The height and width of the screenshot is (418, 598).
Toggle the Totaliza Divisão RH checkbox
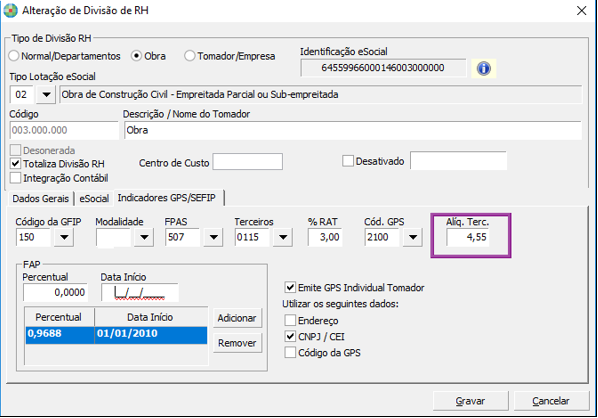point(15,164)
